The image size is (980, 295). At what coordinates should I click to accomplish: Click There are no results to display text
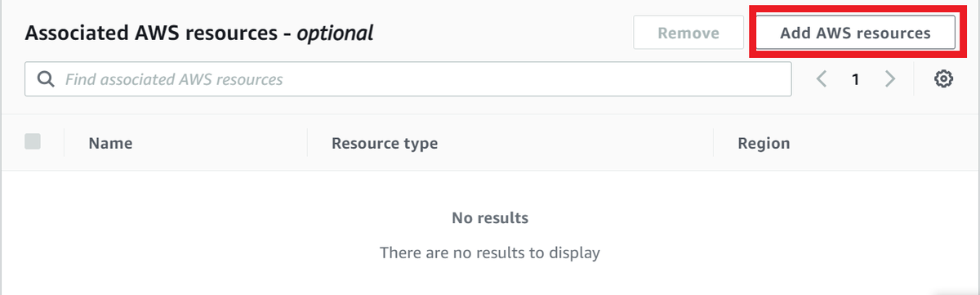490,253
